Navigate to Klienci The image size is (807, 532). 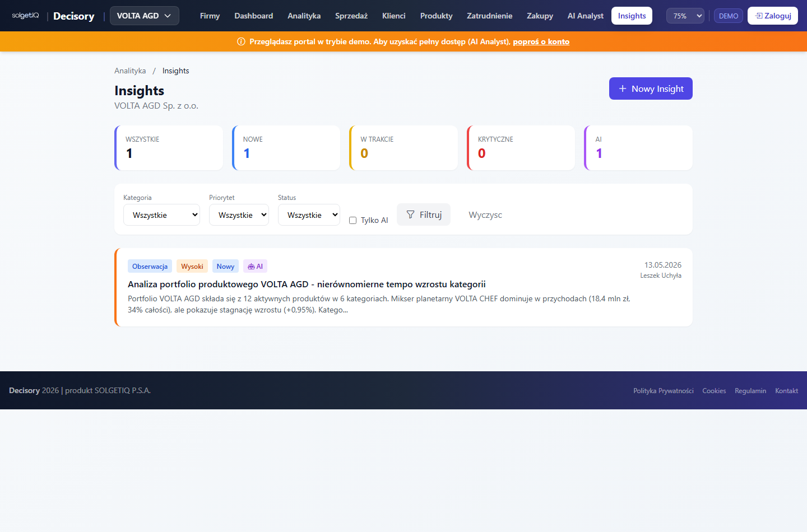(x=394, y=16)
